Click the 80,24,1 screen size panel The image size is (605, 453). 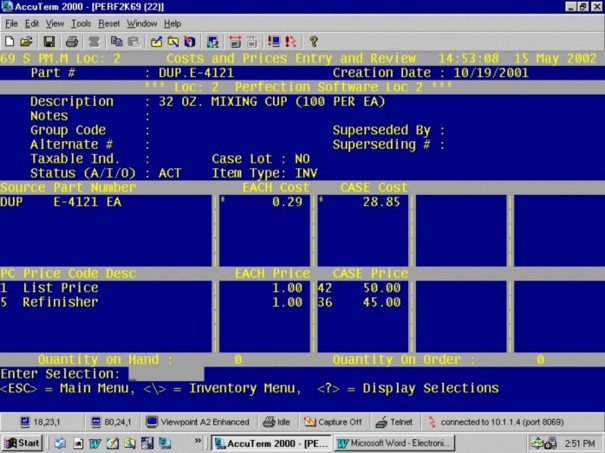click(111, 422)
